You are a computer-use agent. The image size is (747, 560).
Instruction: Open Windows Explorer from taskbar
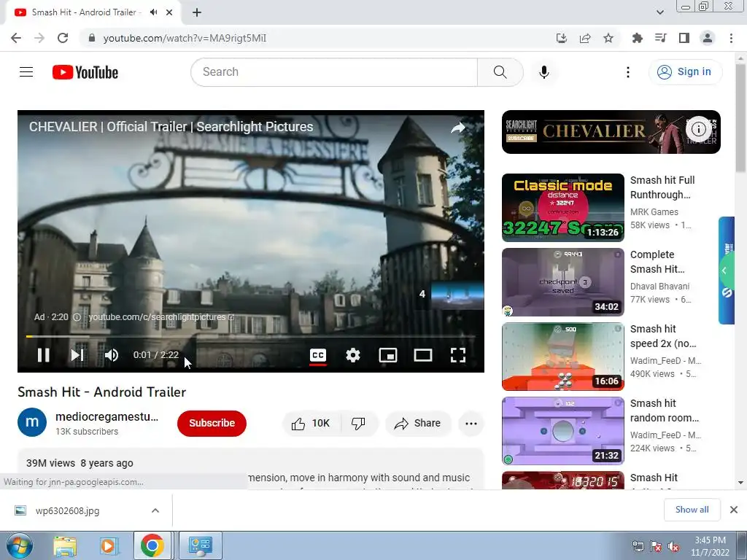[65, 546]
